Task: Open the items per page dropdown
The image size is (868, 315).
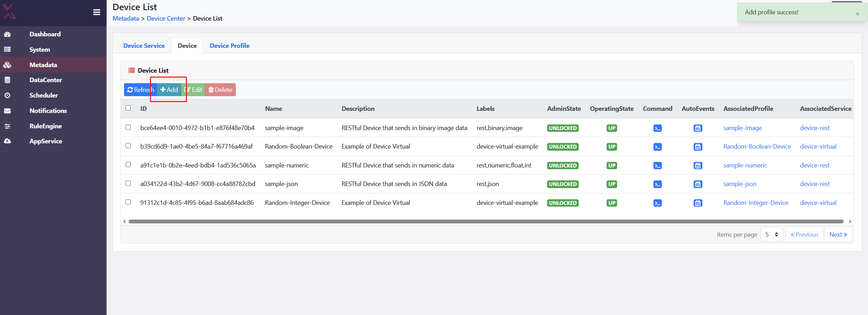Action: [x=772, y=234]
